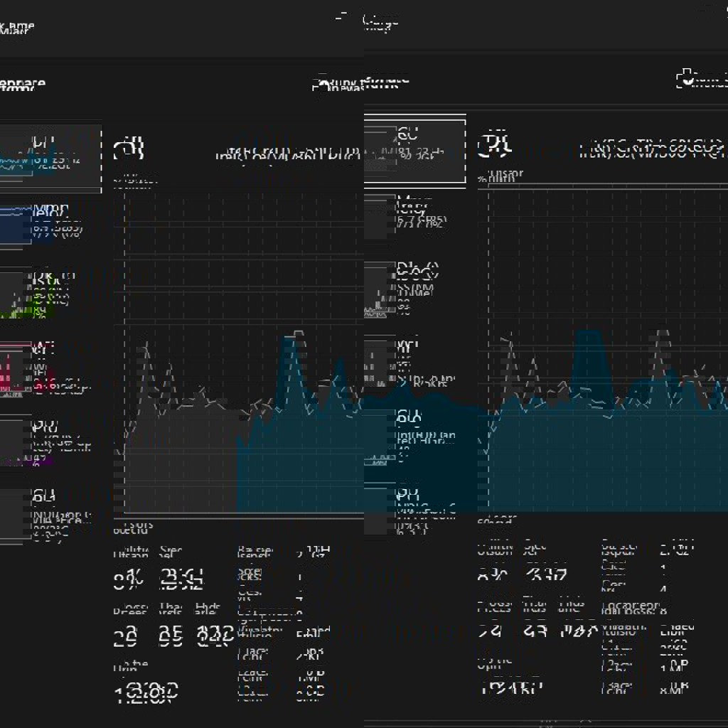This screenshot has height=728, width=728.
Task: Open Memory in the right window sidebar
Action: tap(414, 215)
